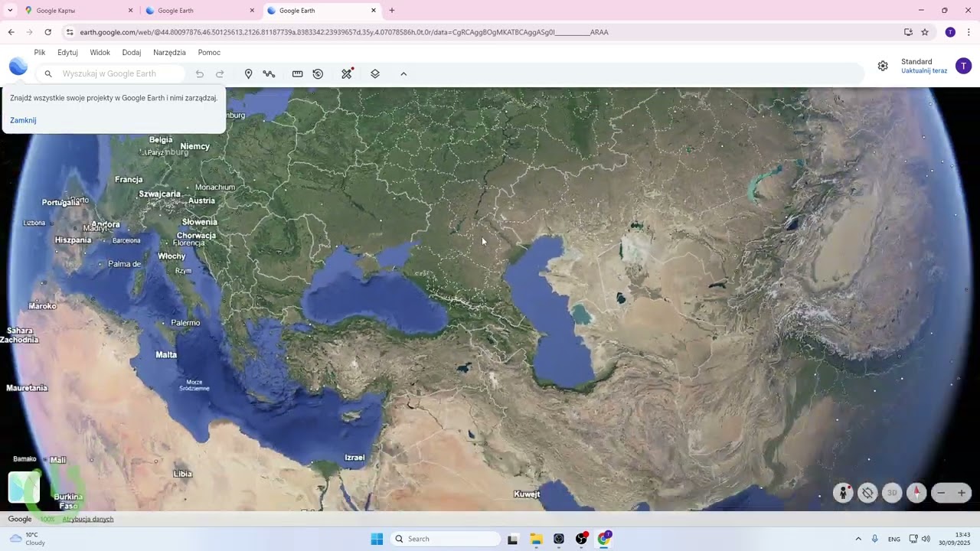Screen dimensions: 980x551
Task: Click the install app icon in address bar
Action: pos(908,32)
